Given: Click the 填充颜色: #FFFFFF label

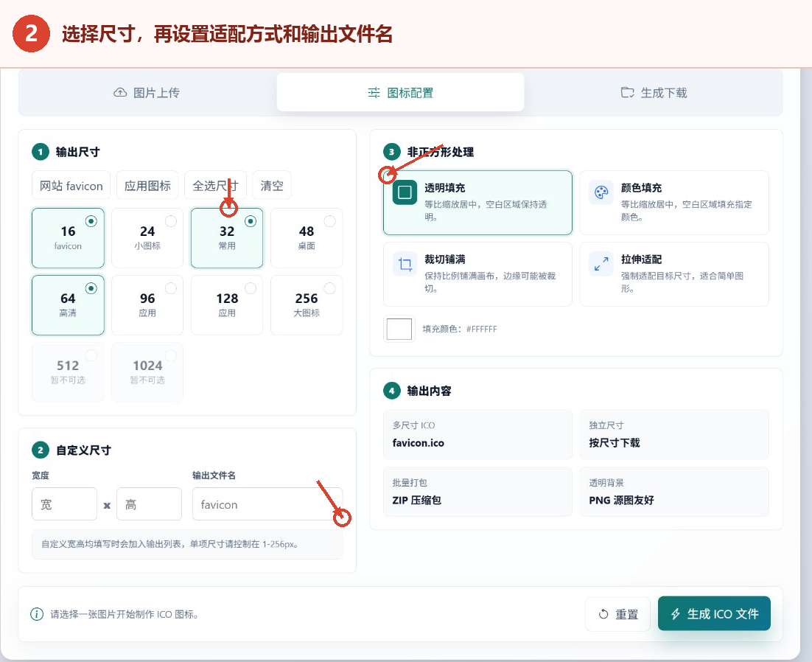Looking at the screenshot, I should pos(460,329).
